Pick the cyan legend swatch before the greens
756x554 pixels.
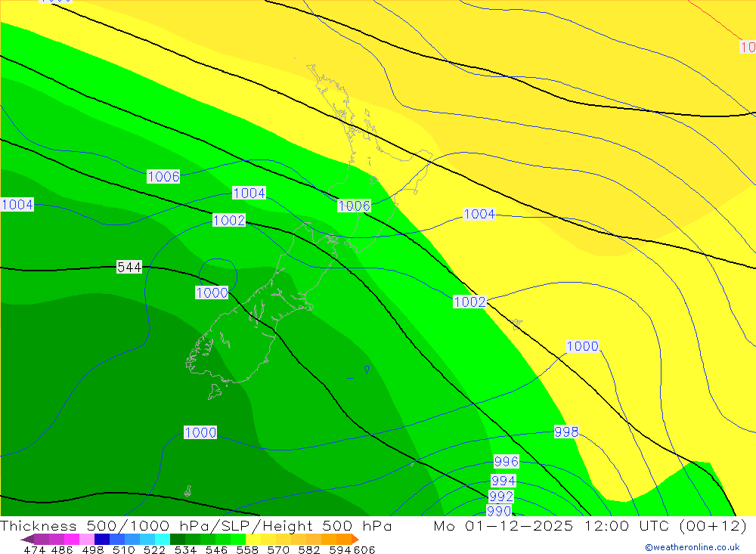coord(163,539)
